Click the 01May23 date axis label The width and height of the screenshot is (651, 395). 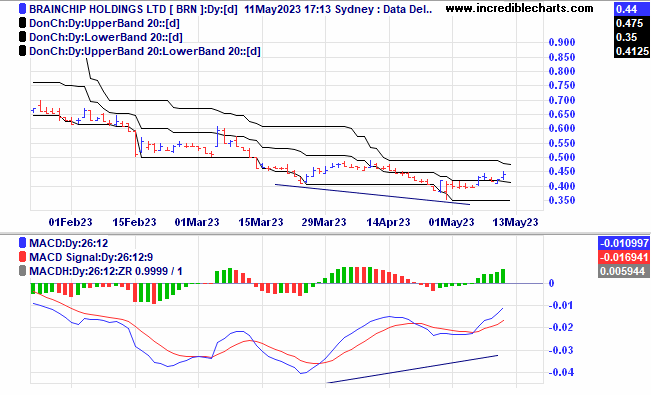(x=451, y=222)
